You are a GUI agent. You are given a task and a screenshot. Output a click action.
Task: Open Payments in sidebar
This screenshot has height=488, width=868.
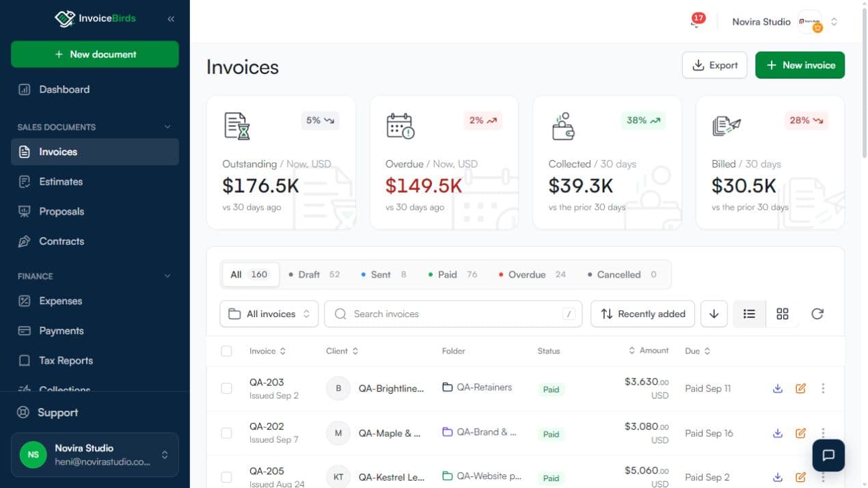95,331
